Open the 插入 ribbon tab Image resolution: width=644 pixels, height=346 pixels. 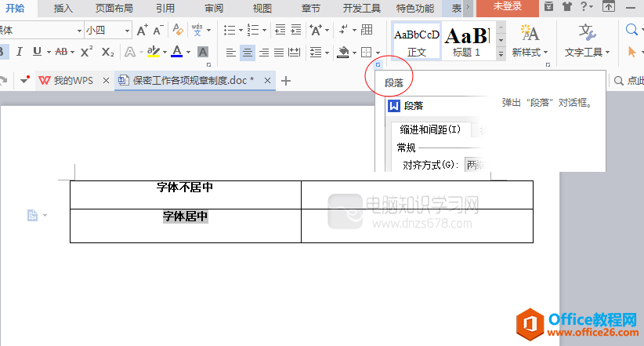(x=63, y=8)
